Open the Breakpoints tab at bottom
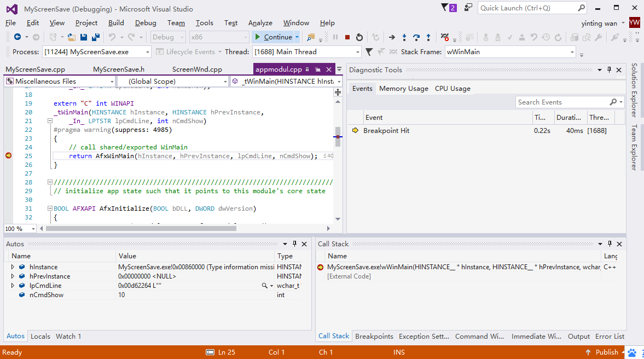 pyautogui.click(x=374, y=337)
